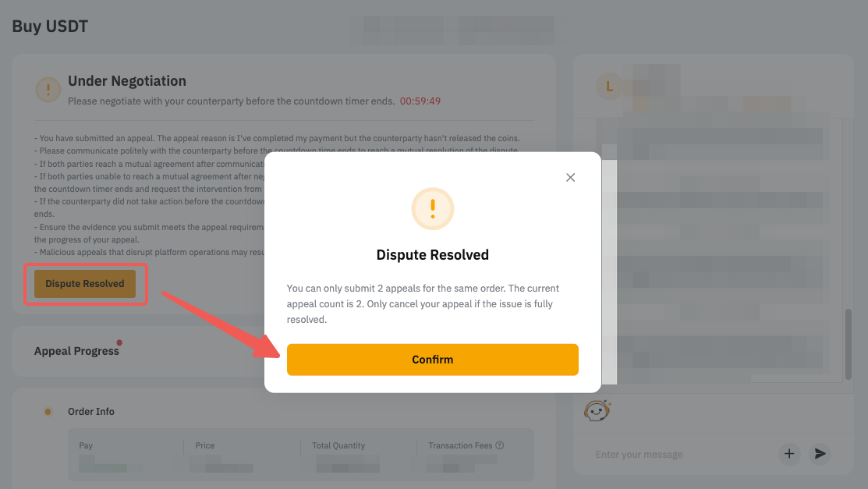The width and height of the screenshot is (868, 489).
Task: Close the Dispute Resolved popup
Action: click(x=570, y=177)
